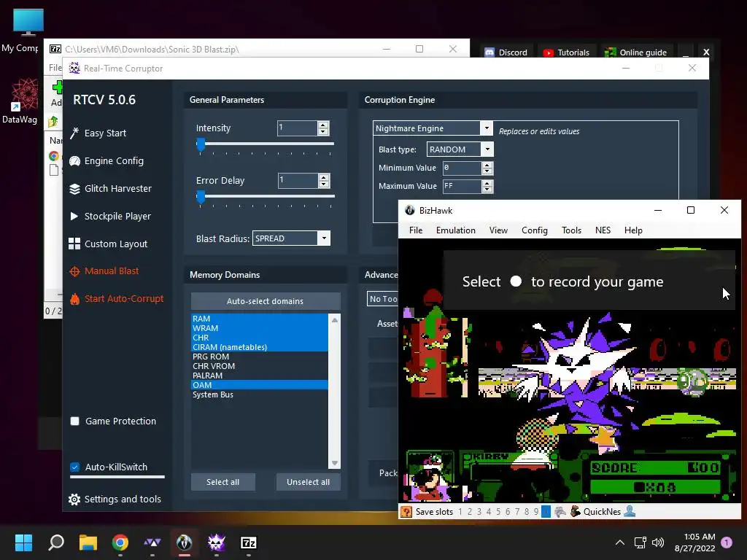The width and height of the screenshot is (747, 560).
Task: Open Blast Radius SPREAD dropdown
Action: click(x=324, y=238)
